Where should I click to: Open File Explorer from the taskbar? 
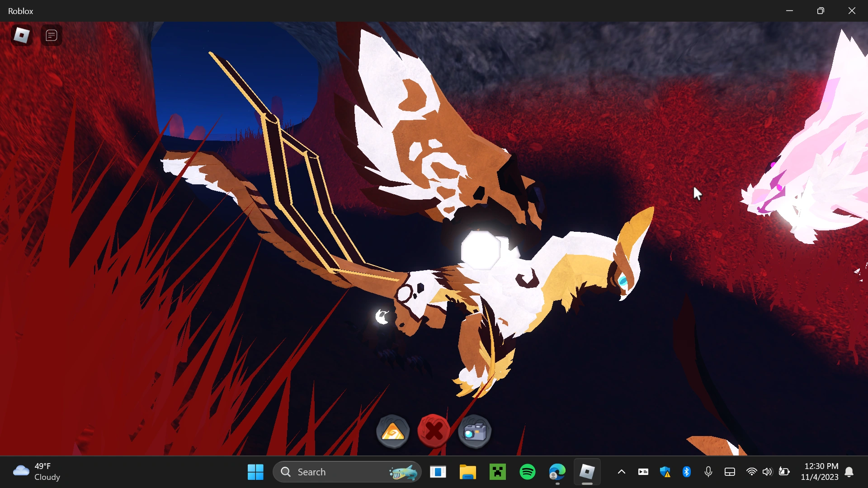point(467,472)
